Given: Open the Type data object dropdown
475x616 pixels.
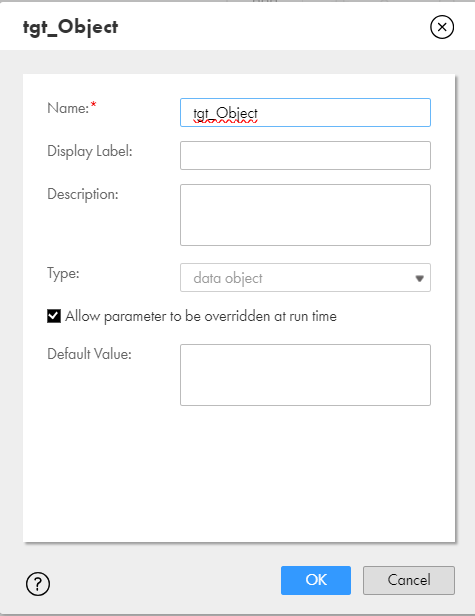Looking at the screenshot, I should pos(305,278).
